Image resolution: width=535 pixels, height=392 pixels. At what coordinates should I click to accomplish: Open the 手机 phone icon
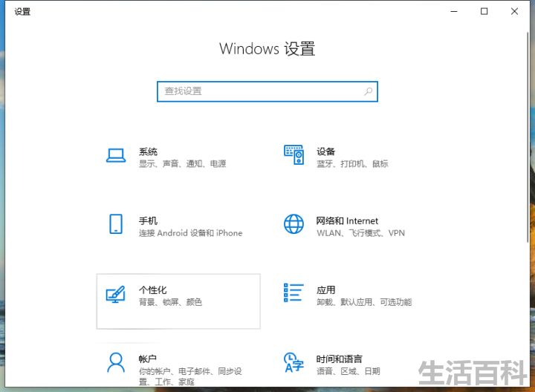coord(116,224)
